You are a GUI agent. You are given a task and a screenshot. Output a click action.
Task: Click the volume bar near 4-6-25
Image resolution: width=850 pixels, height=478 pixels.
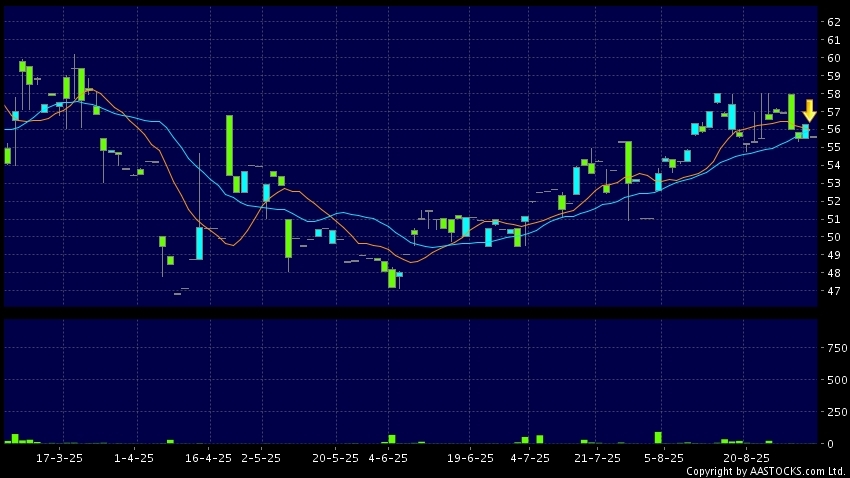392,439
